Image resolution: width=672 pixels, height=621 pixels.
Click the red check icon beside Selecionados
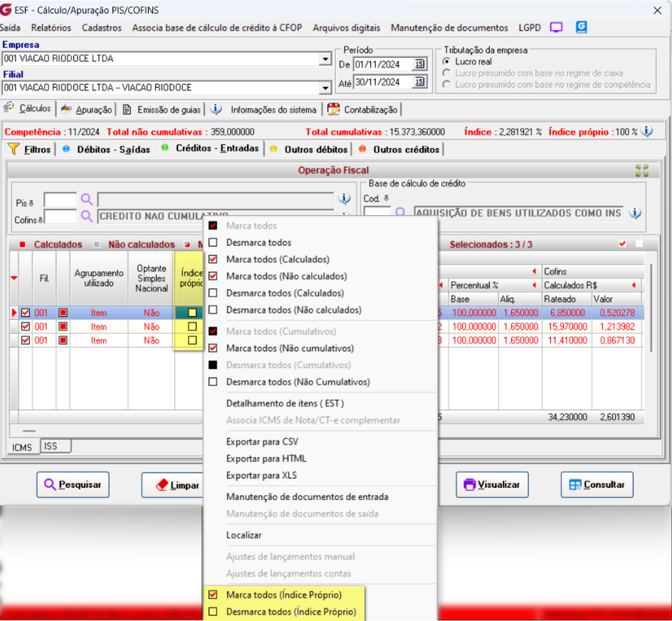point(623,244)
